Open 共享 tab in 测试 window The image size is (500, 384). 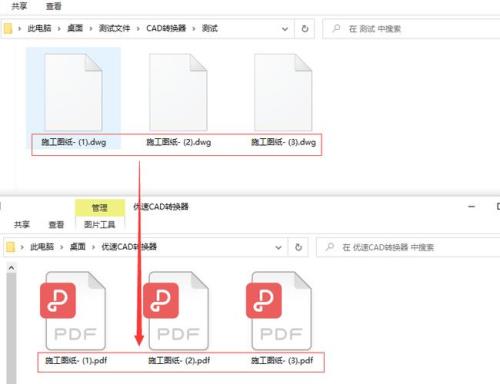point(19,6)
